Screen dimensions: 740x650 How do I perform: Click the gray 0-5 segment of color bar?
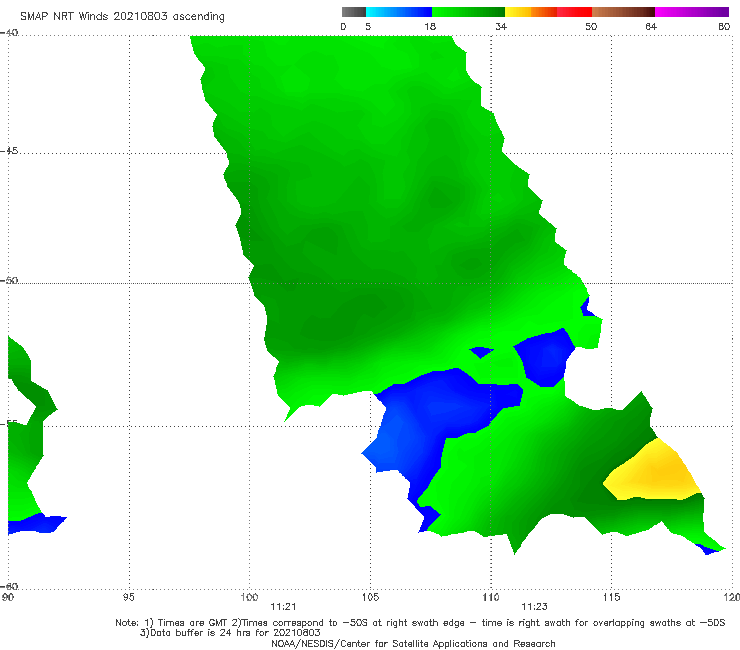click(x=354, y=12)
